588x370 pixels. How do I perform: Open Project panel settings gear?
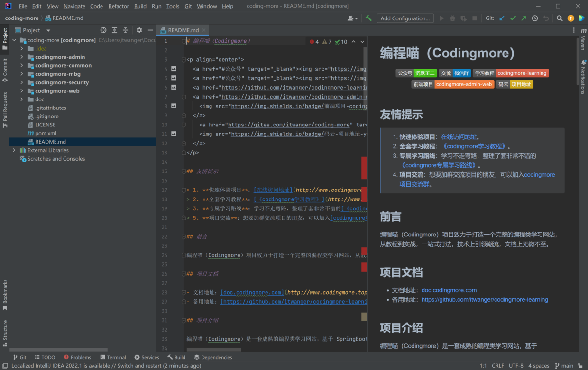pos(139,30)
